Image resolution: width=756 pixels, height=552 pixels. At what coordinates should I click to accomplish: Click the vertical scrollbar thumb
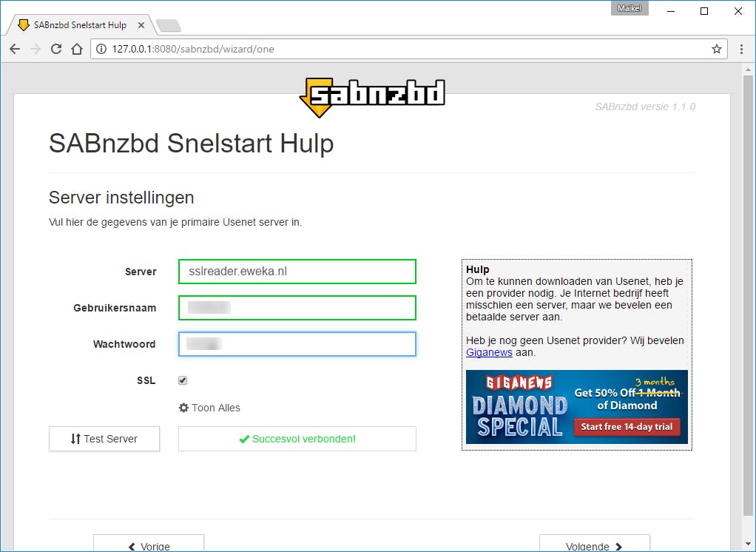point(748,297)
